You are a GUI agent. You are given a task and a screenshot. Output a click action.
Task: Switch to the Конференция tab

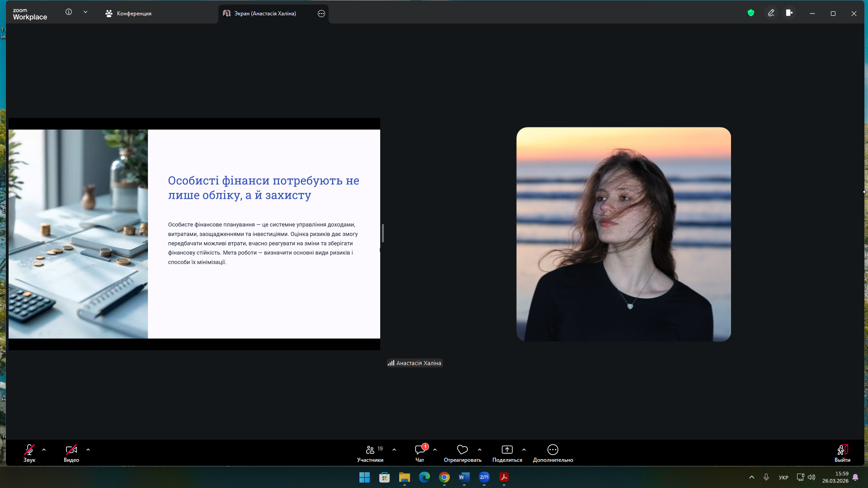[128, 14]
